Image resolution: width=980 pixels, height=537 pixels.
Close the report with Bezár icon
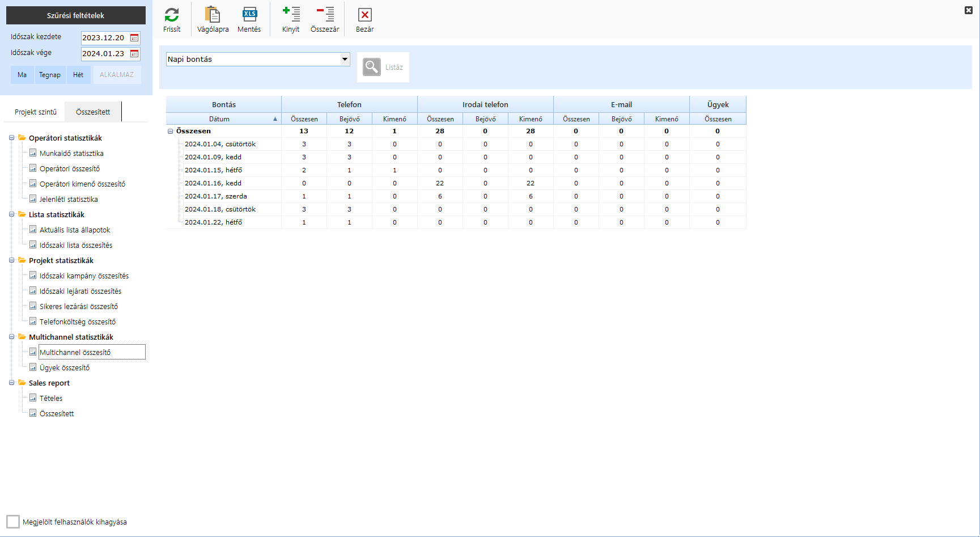pyautogui.click(x=364, y=15)
